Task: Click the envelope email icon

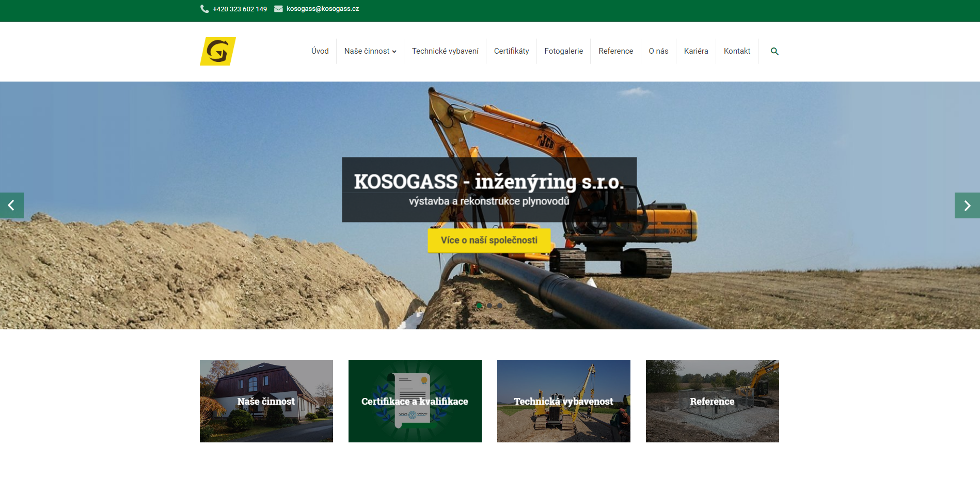Action: tap(278, 9)
